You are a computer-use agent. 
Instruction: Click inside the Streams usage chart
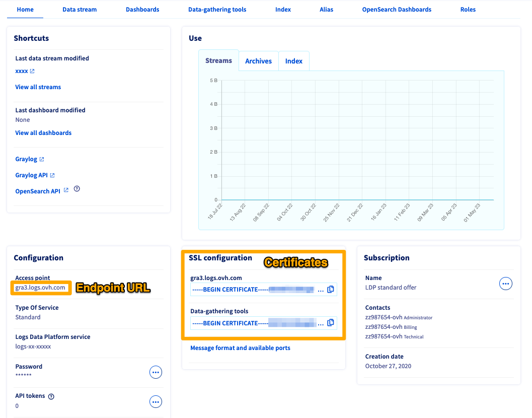coord(352,146)
